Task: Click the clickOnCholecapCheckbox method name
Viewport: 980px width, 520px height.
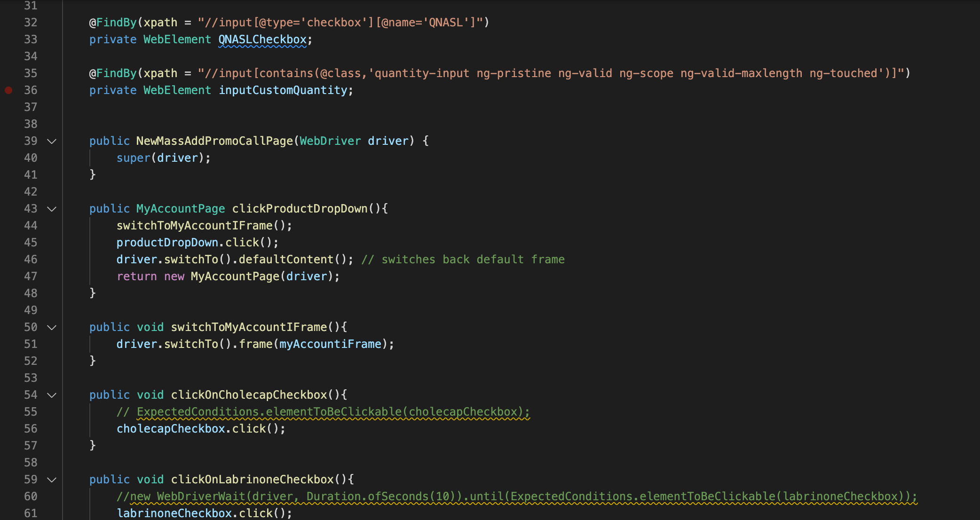Action: point(249,395)
